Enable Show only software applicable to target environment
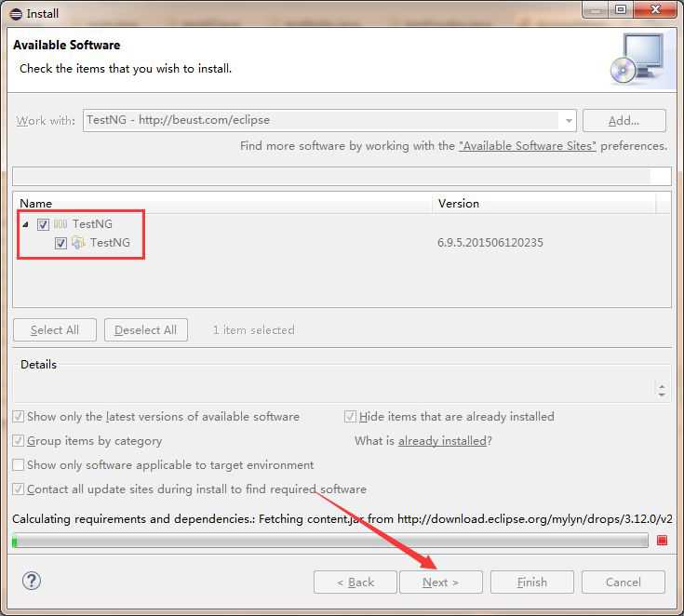This screenshot has width=684, height=616. [19, 465]
